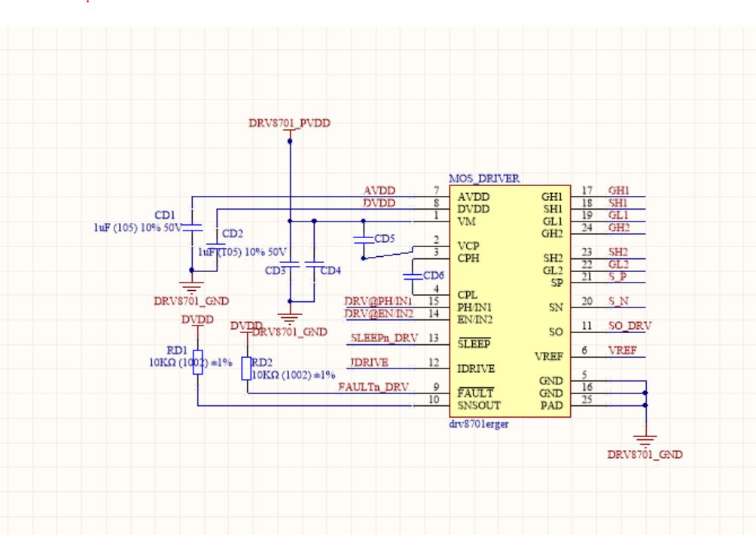Click RD2's 10KΩ (1002) ±1% value

pos(294,374)
